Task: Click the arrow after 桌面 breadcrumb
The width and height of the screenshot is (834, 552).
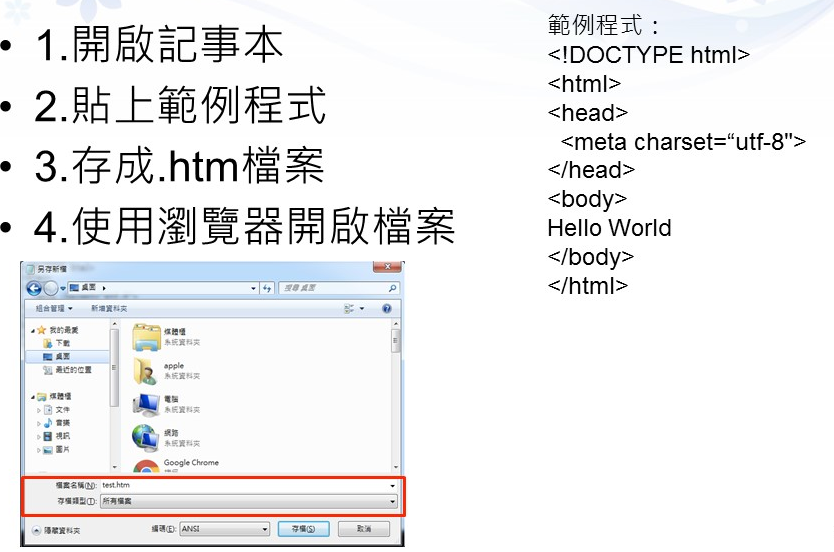Action: (x=104, y=288)
